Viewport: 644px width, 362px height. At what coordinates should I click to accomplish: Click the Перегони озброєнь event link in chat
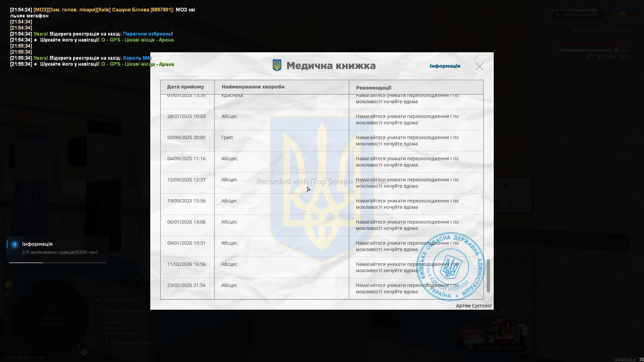[x=147, y=34]
